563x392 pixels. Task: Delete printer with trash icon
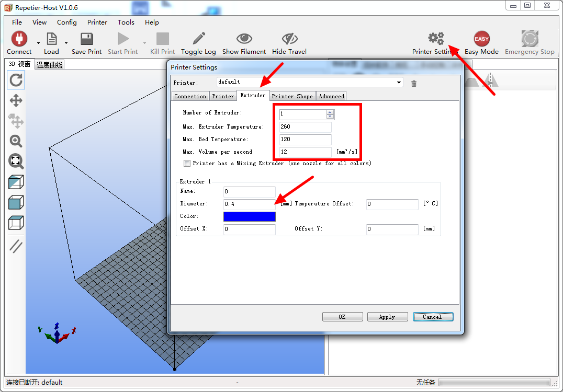tap(414, 84)
